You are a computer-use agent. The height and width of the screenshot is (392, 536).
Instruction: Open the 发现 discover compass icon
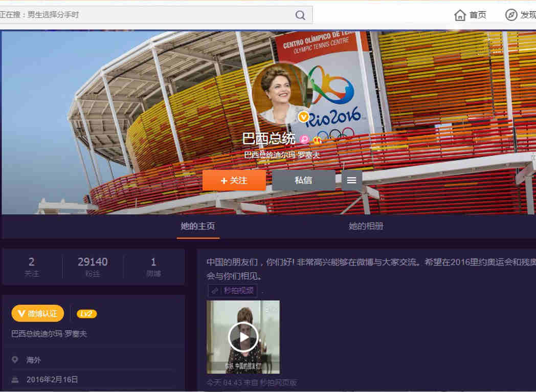511,15
